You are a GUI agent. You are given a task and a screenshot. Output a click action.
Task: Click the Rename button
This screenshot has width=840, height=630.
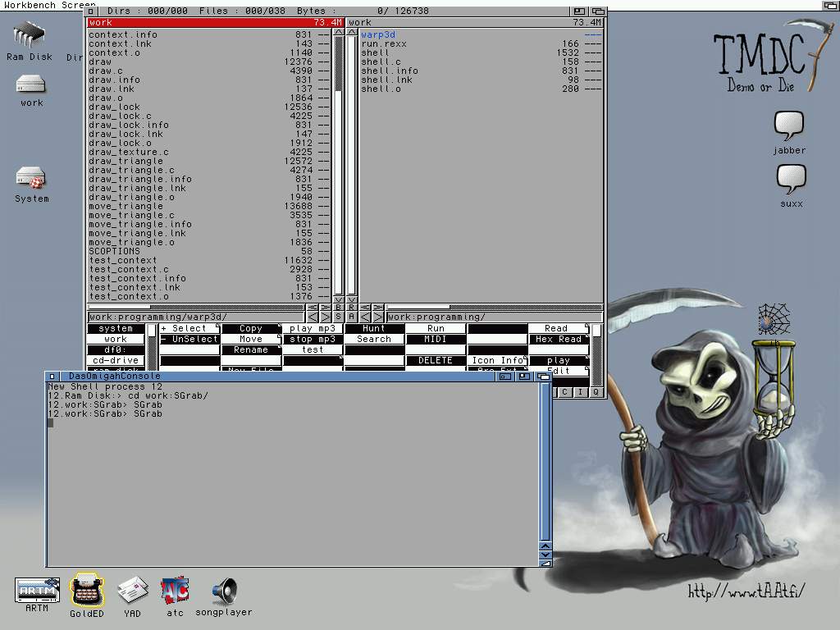[x=251, y=349]
